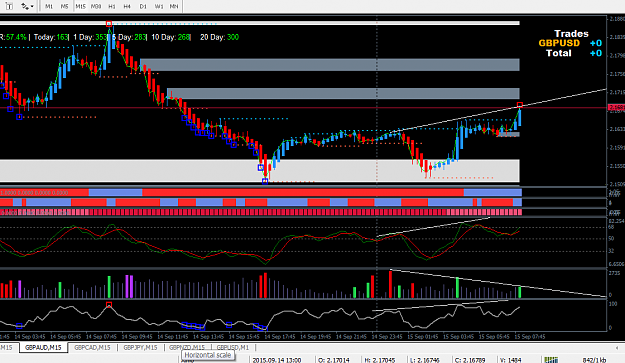Click the 20 Day: 300 range label
Viewport: 625px width, 363px height.
click(219, 37)
